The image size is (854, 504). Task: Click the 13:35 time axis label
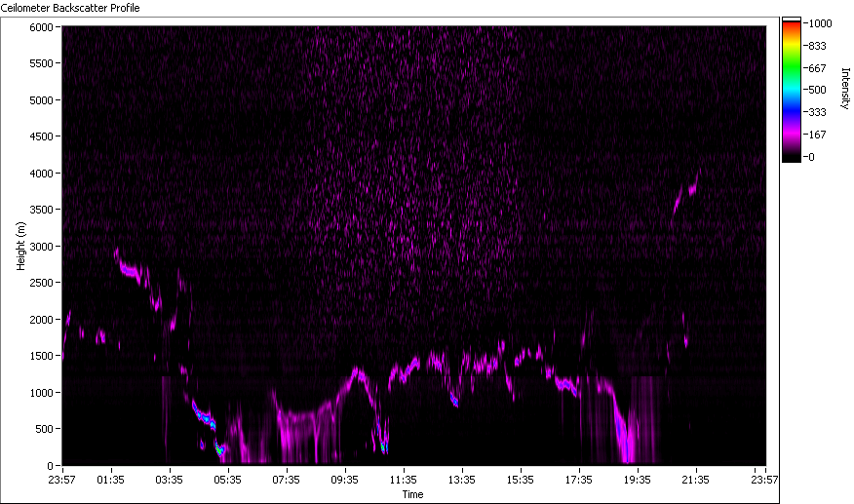click(x=462, y=480)
